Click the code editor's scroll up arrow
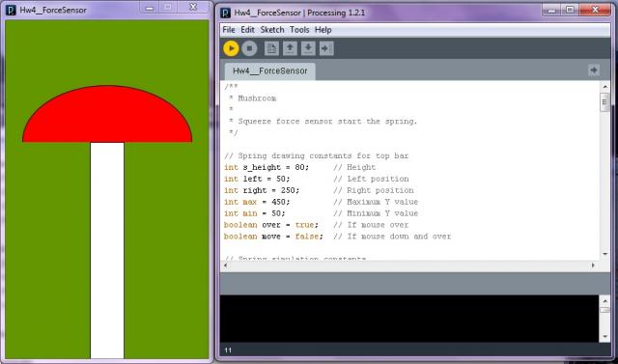 tap(605, 86)
